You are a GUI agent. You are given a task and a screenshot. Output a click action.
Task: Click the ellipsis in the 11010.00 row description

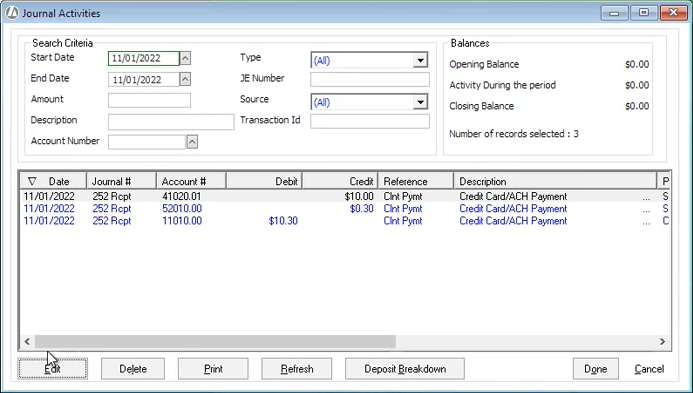(647, 223)
